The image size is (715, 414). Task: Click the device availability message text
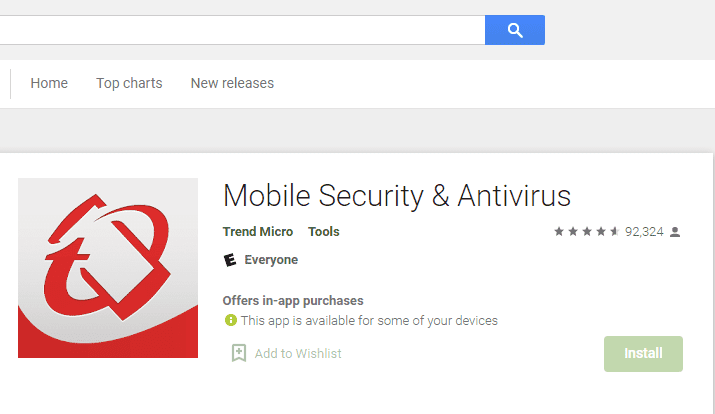click(369, 321)
